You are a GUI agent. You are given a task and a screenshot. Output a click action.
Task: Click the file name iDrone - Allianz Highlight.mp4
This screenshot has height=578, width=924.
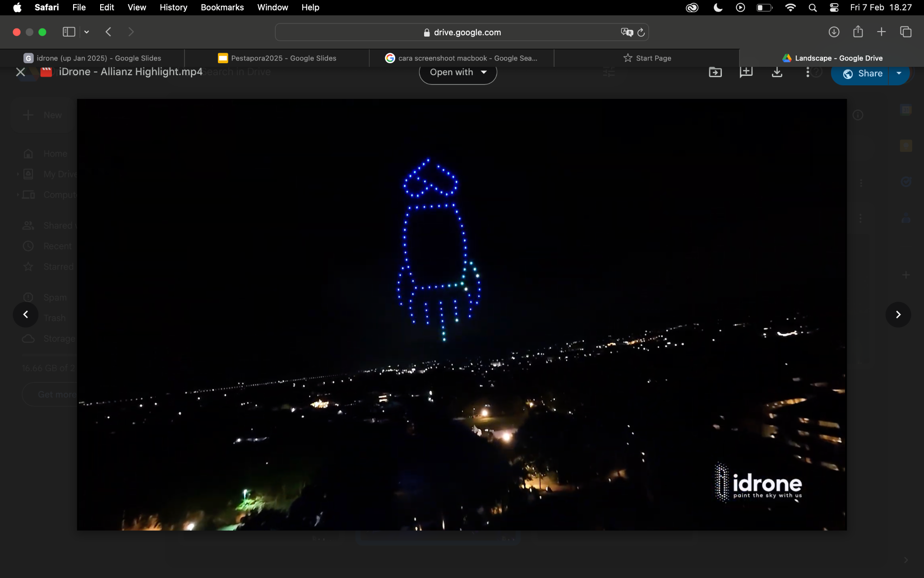(130, 72)
